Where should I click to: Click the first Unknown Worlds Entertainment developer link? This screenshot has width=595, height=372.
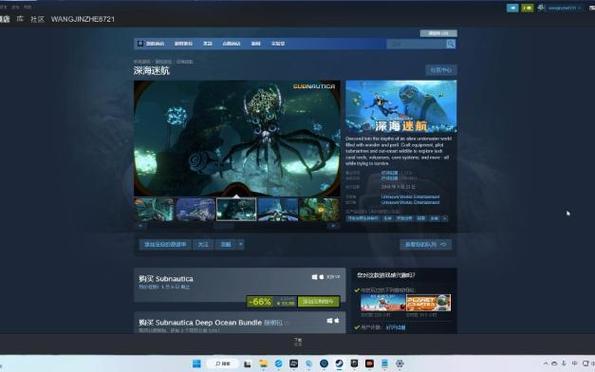click(410, 197)
